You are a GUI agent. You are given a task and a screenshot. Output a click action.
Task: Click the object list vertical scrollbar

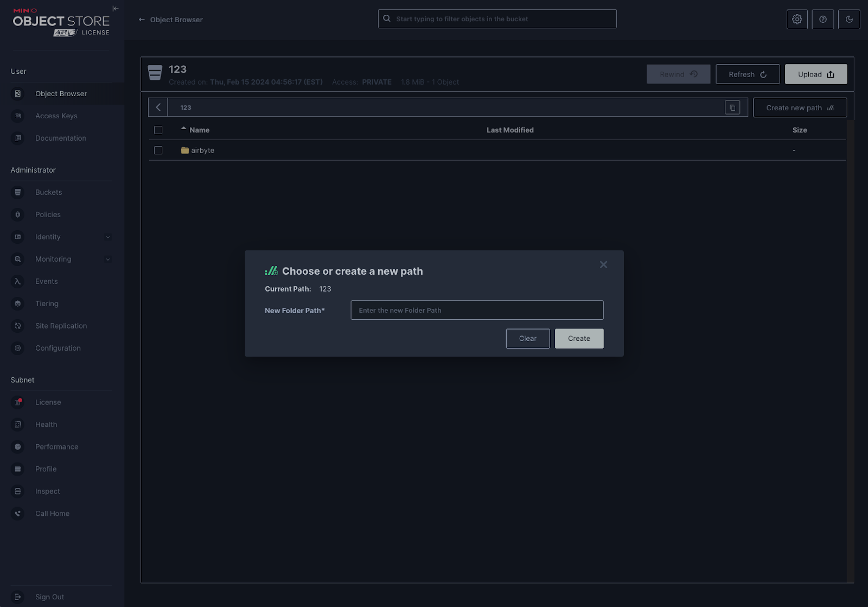(850, 347)
